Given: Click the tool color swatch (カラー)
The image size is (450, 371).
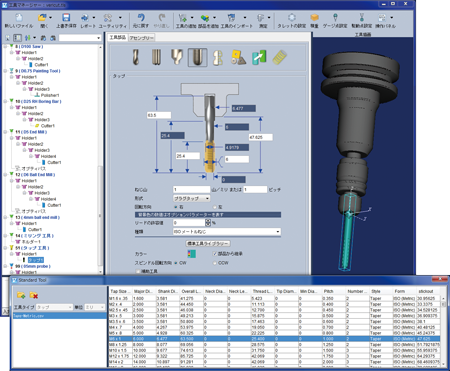Looking at the screenshot, I should pos(192,254).
